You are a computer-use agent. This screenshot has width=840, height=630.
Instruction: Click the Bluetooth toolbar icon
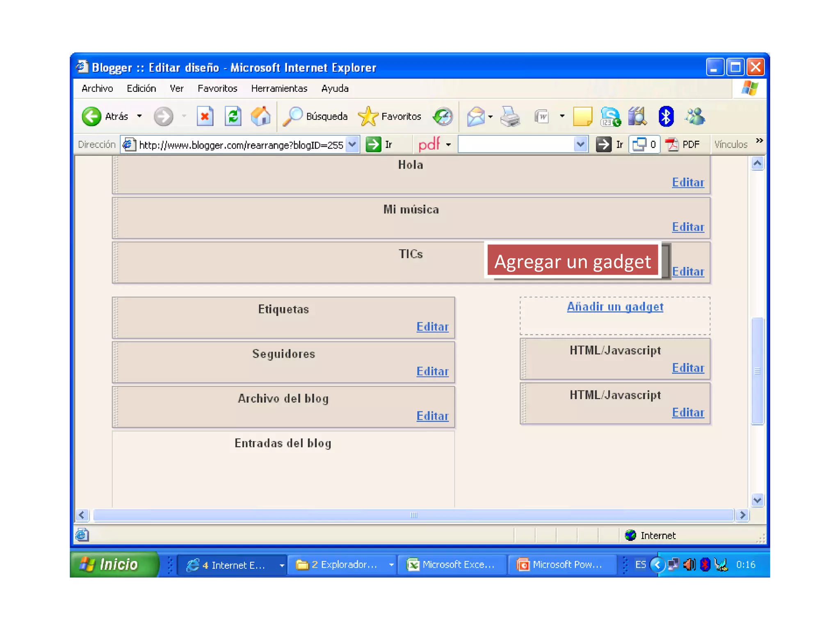(665, 116)
